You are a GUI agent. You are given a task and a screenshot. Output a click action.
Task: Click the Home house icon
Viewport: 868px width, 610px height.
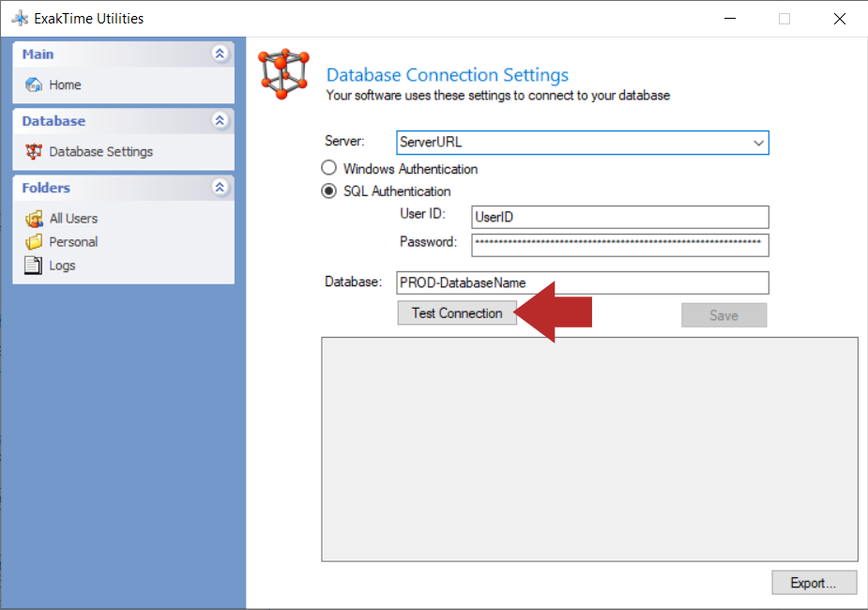click(33, 84)
